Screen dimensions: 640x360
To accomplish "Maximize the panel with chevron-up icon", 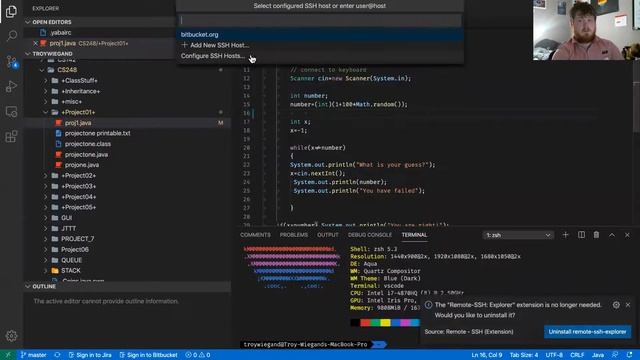I will click(612, 235).
